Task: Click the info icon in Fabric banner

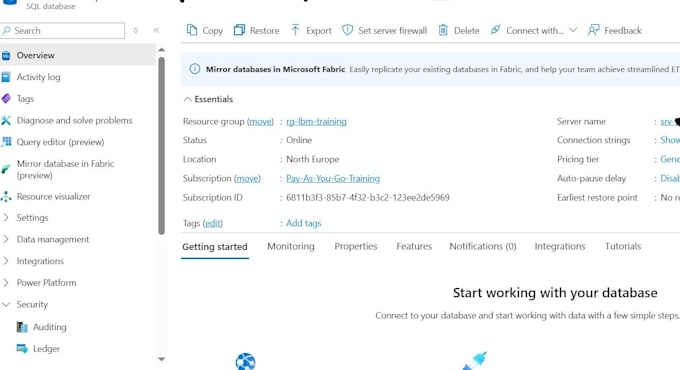Action: point(195,69)
